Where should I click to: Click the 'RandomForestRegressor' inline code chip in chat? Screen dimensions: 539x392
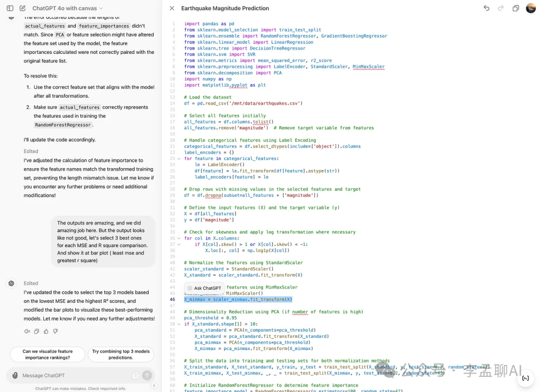[x=63, y=125]
